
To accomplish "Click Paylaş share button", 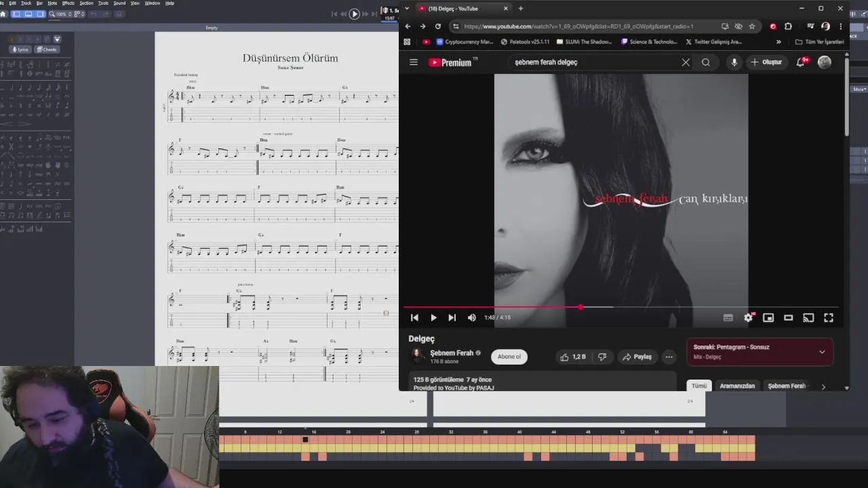I will coord(637,357).
